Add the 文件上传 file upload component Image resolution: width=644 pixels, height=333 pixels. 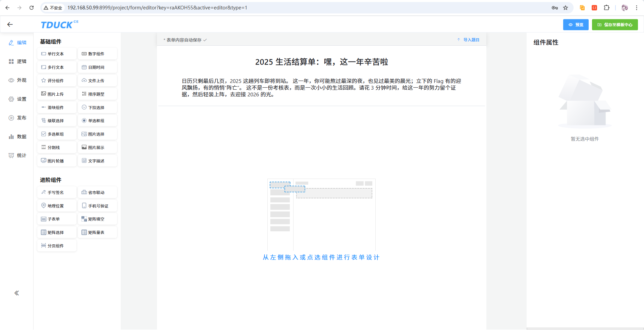[97, 81]
